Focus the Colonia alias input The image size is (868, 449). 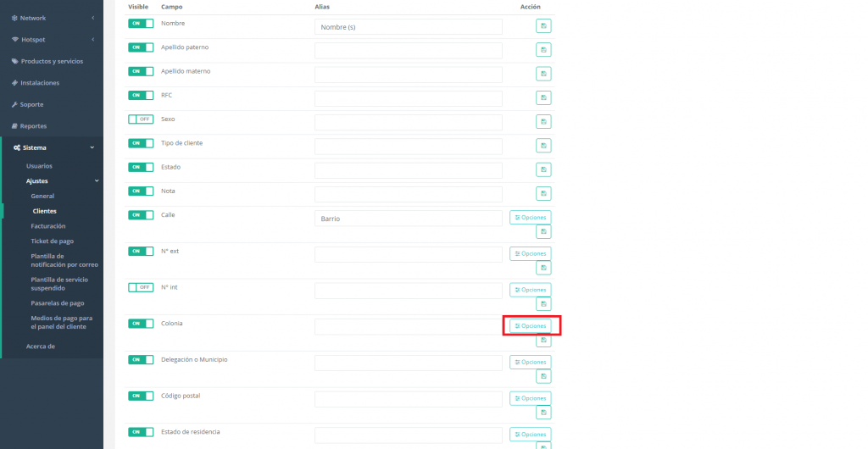(x=409, y=327)
